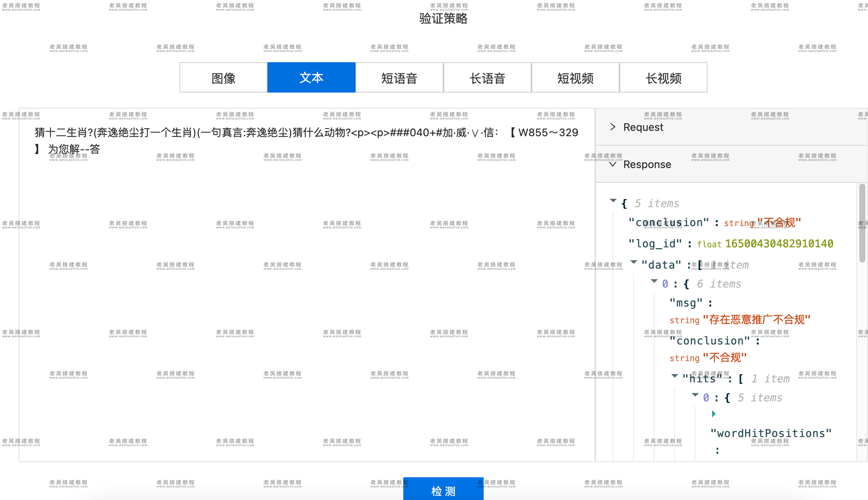Switch to the 长视频 tab

tap(664, 78)
